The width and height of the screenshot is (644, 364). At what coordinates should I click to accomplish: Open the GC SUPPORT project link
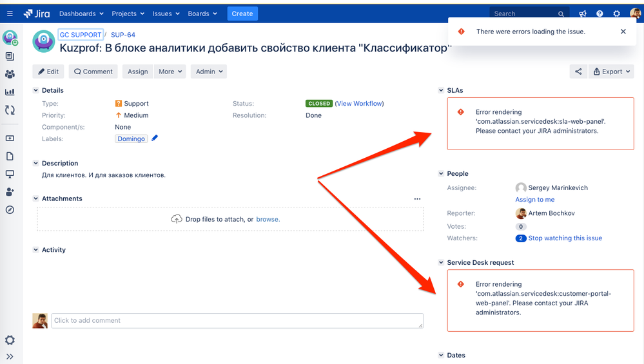click(81, 35)
